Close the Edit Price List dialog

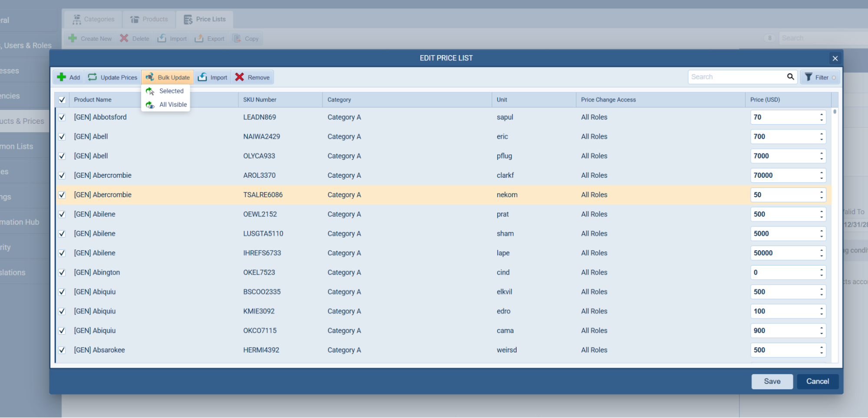coord(835,58)
